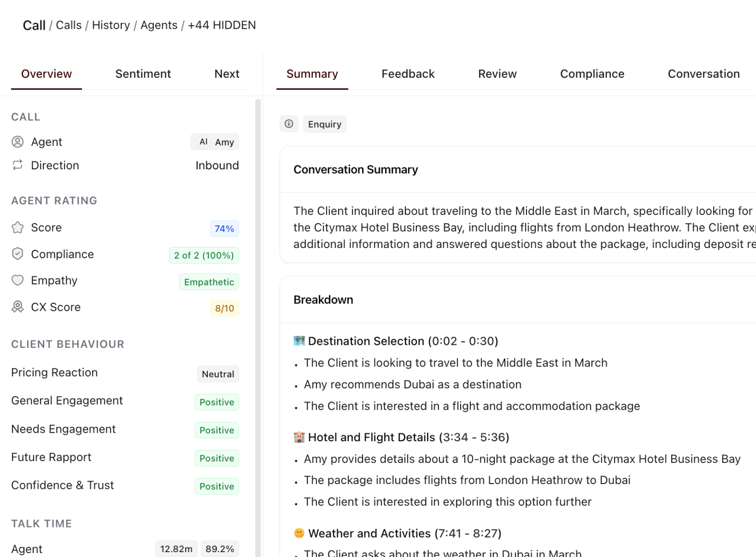The image size is (756, 557).
Task: Click the Empathy heart icon
Action: coord(17,280)
